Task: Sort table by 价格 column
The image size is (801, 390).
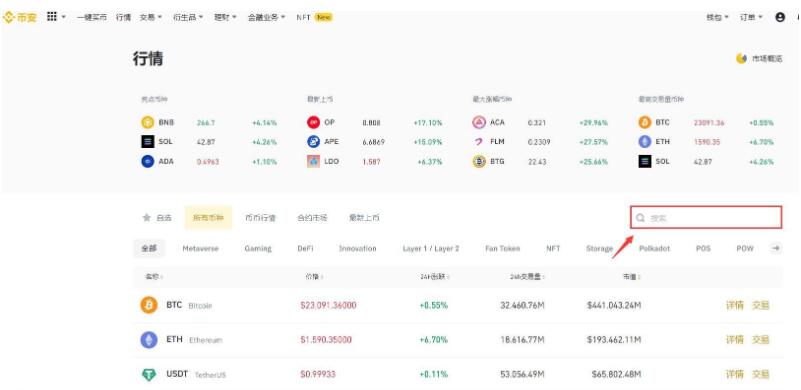Action: tap(315, 277)
